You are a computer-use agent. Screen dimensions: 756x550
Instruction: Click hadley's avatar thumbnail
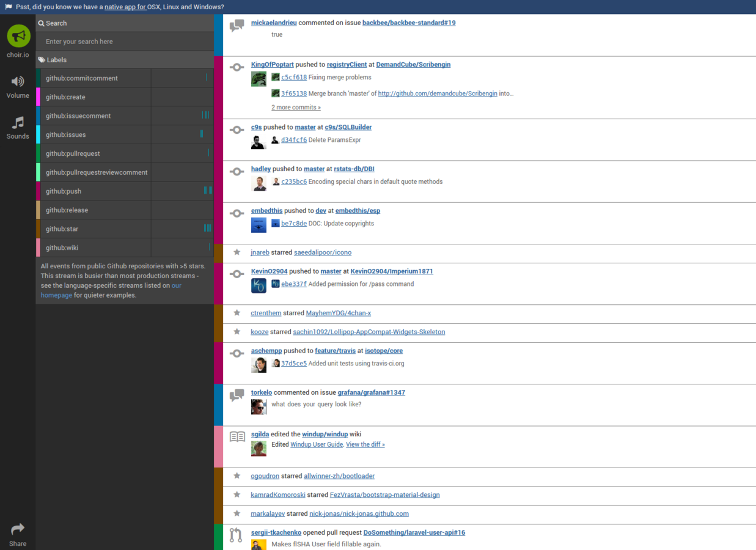pos(259,183)
